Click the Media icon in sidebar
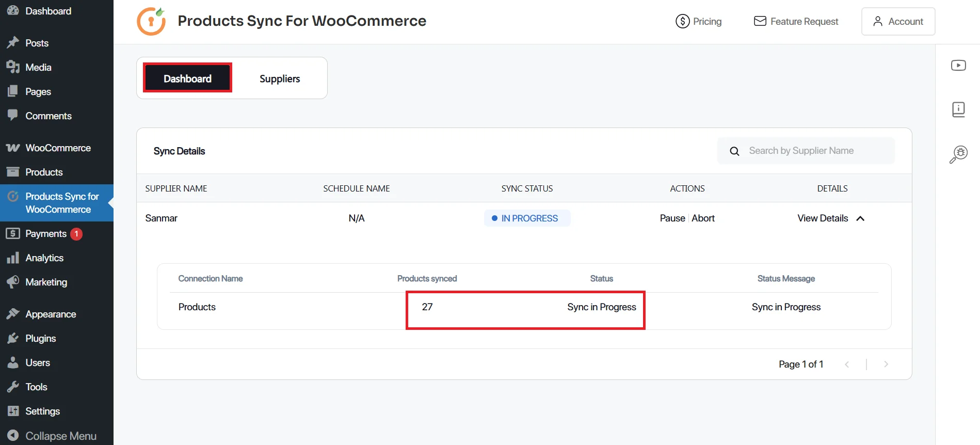The width and height of the screenshot is (980, 445). click(x=13, y=67)
